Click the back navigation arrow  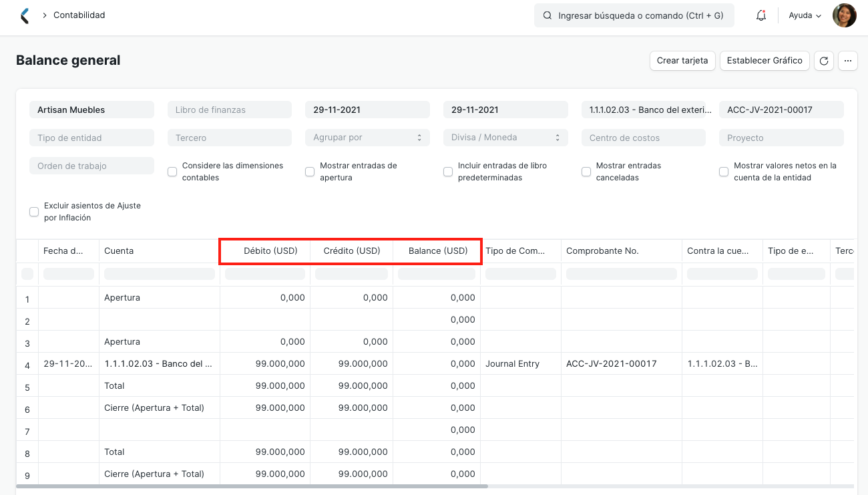point(25,15)
